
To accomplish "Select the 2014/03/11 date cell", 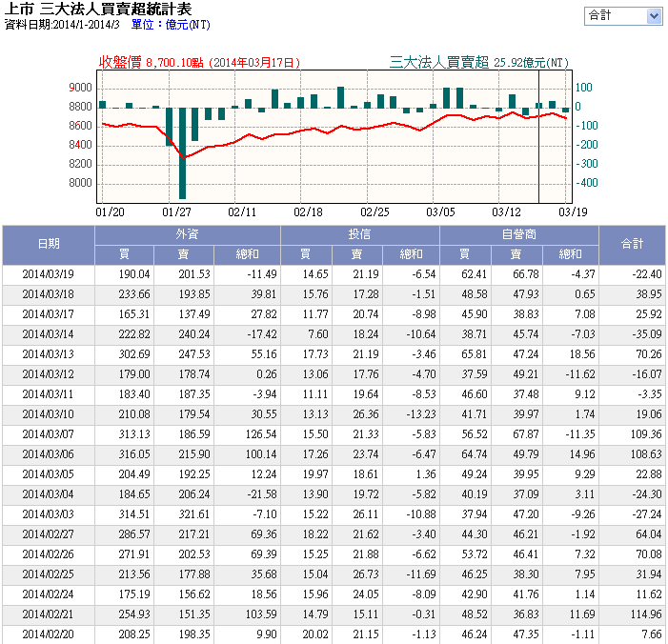I will tap(49, 394).
